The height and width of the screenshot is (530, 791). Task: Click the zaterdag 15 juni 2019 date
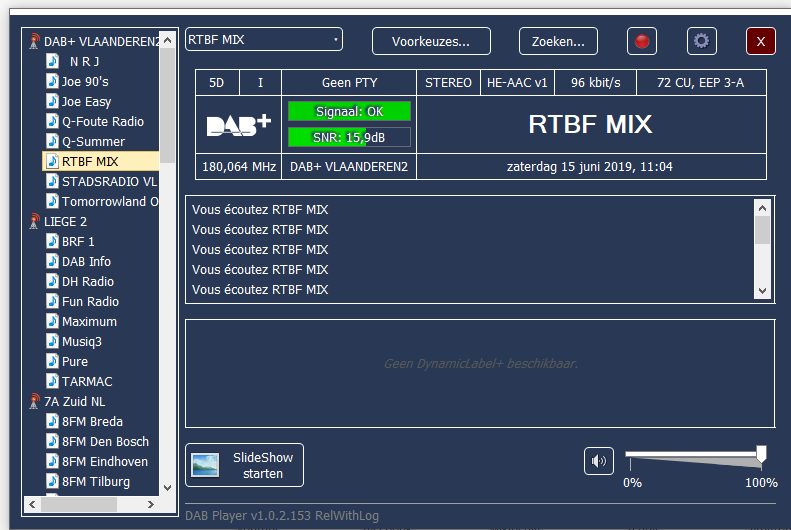coord(589,166)
